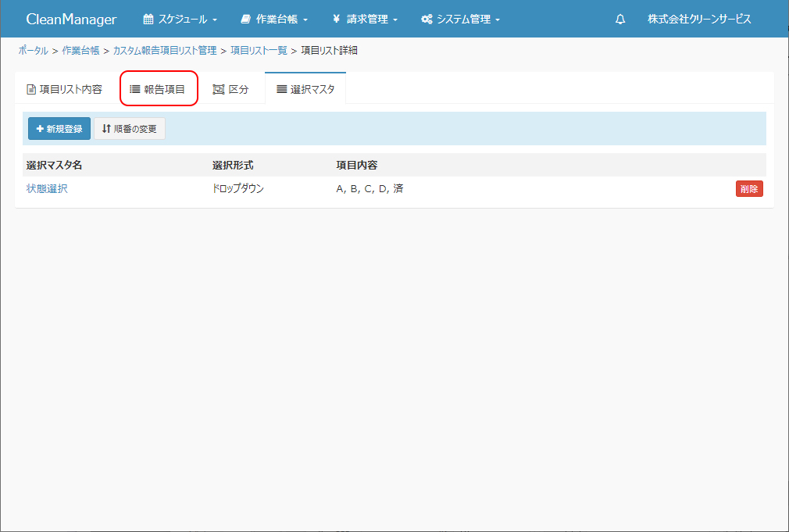Click the 選択マスタ名 column header
The height and width of the screenshot is (532, 789).
coord(54,165)
